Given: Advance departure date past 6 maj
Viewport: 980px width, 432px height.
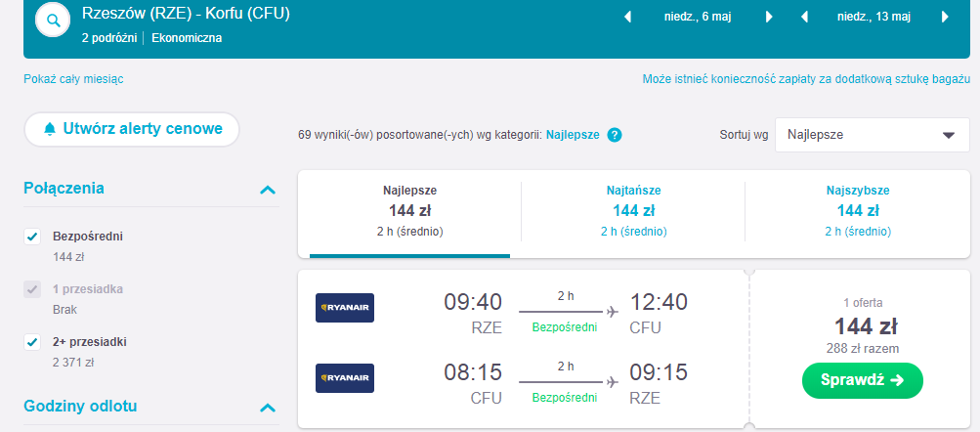Looking at the screenshot, I should [x=769, y=17].
